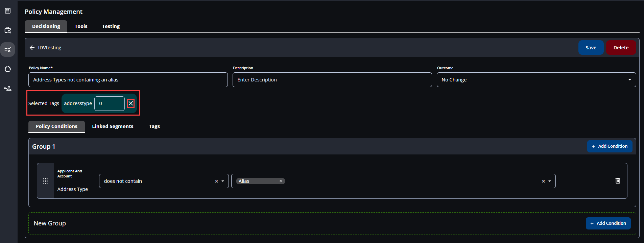Remove the addresstype tag

click(130, 103)
